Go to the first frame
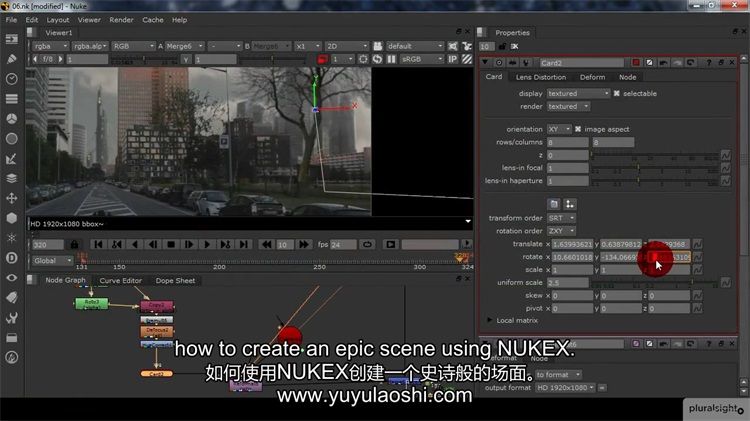Viewport: 750px width, 421px height. coord(99,244)
